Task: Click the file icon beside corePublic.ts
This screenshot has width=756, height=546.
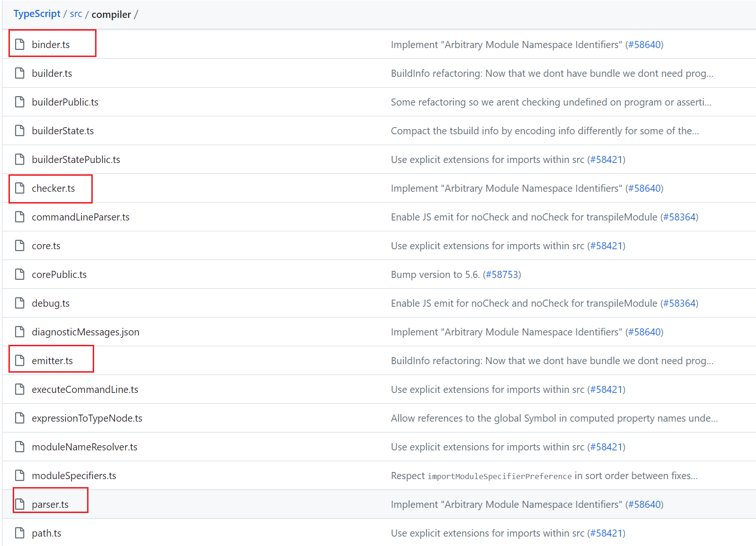Action: (x=19, y=274)
